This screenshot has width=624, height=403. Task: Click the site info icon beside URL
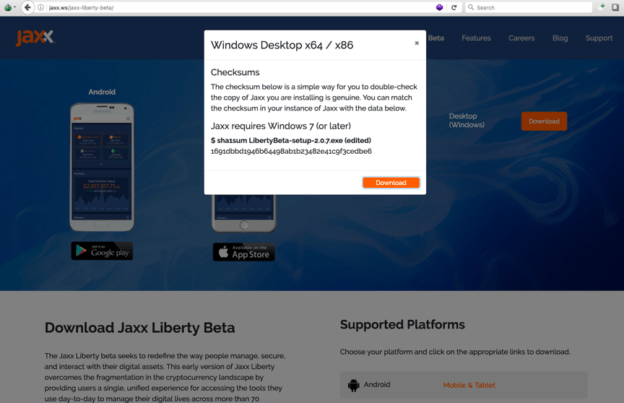[x=41, y=8]
